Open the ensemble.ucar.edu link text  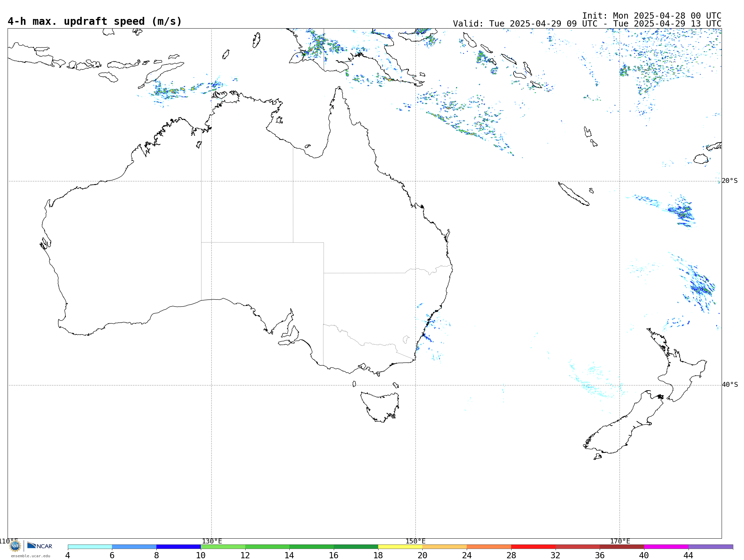point(31,556)
